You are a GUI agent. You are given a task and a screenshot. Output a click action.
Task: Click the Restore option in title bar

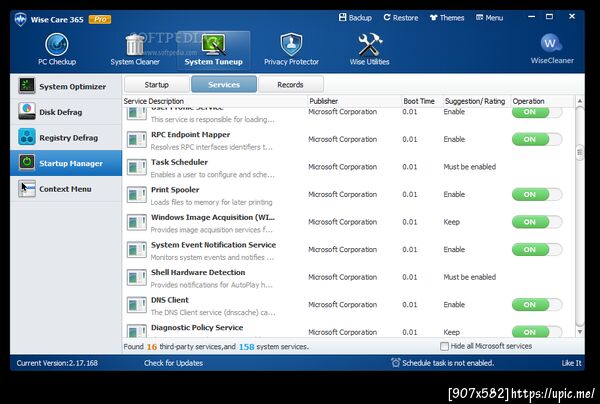pyautogui.click(x=401, y=18)
